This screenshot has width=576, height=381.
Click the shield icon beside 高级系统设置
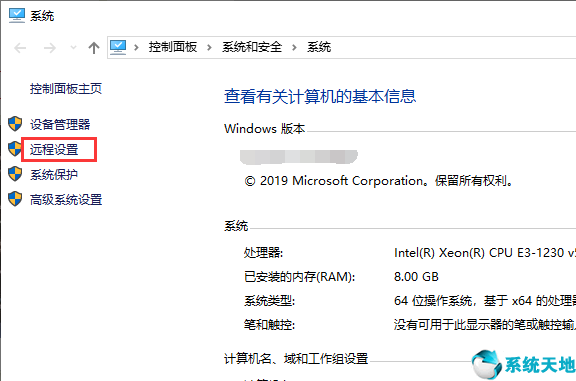[x=15, y=199]
